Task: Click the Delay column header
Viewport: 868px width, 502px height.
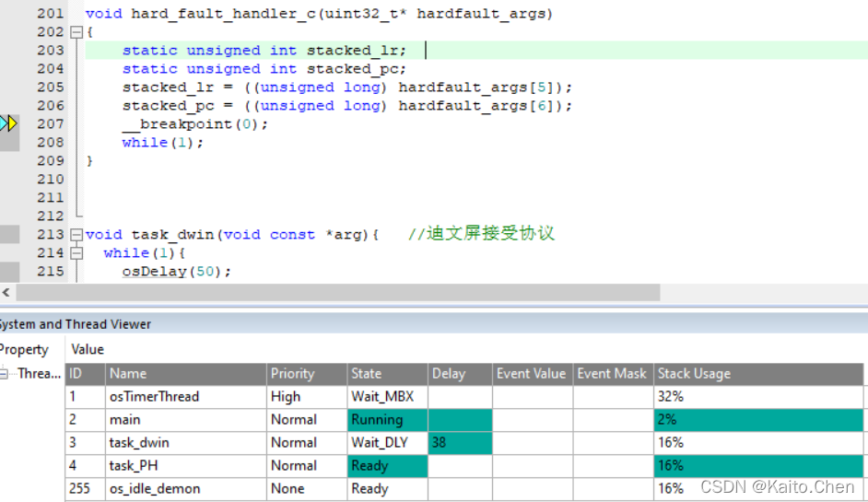Action: (x=460, y=374)
